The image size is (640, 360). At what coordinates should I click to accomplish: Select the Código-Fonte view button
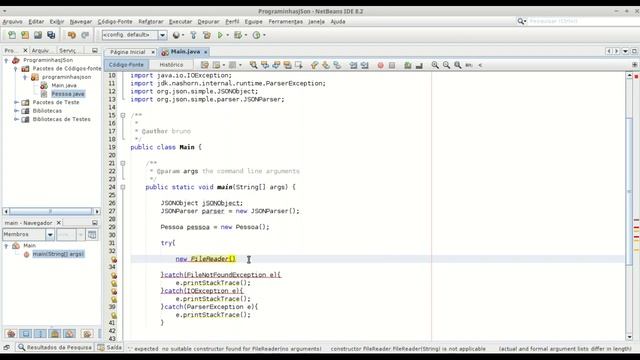126,65
